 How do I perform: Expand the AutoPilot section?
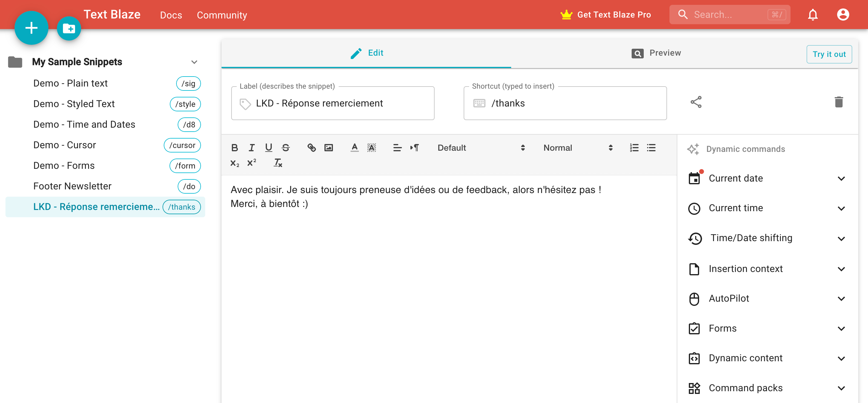tap(841, 299)
